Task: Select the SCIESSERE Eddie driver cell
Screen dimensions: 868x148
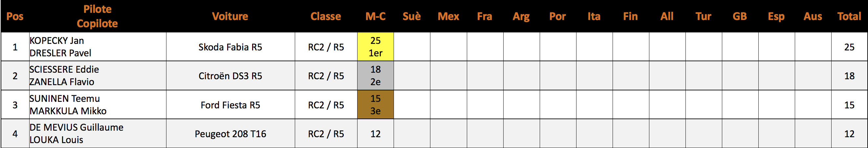Action: (98, 76)
